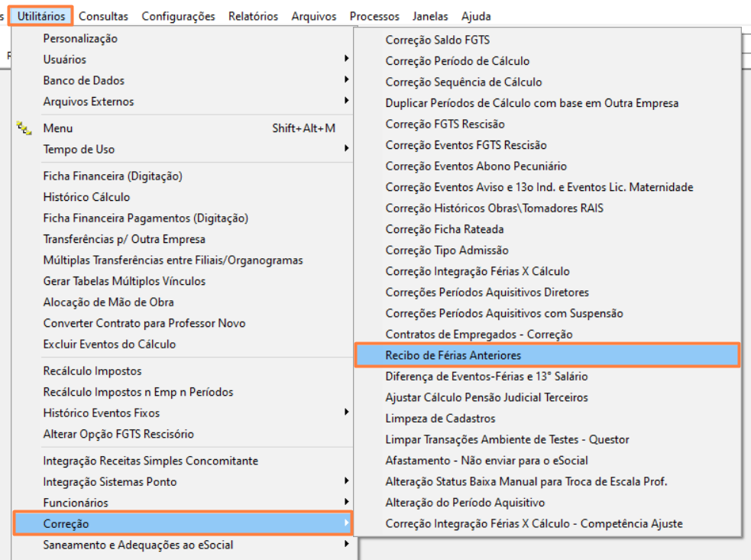
Task: Select Limpar Transações Ambiente de Testes
Action: click(x=548, y=440)
